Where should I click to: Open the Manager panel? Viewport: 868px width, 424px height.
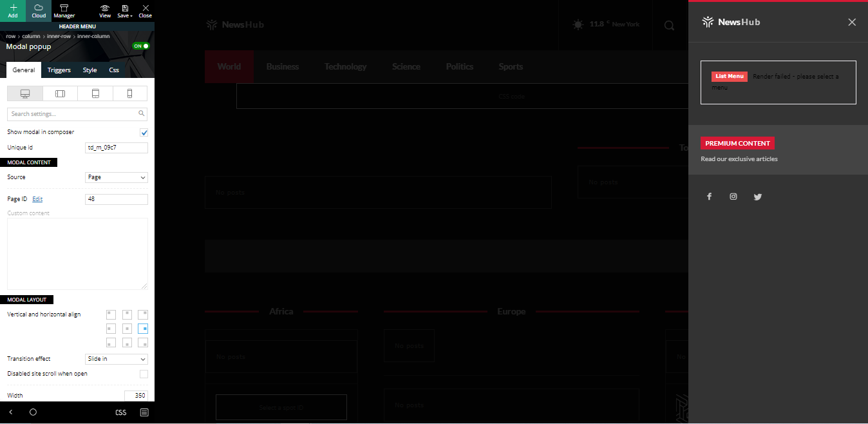pyautogui.click(x=64, y=11)
